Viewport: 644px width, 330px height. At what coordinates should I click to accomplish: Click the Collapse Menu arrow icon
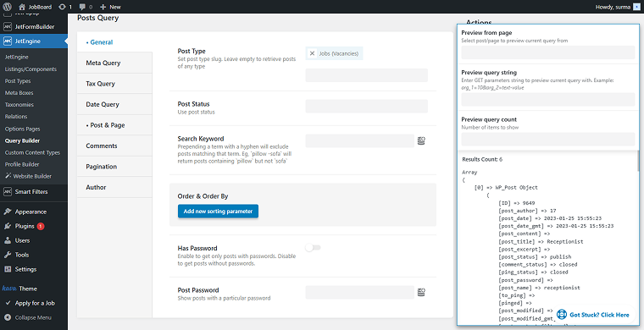tap(8, 317)
